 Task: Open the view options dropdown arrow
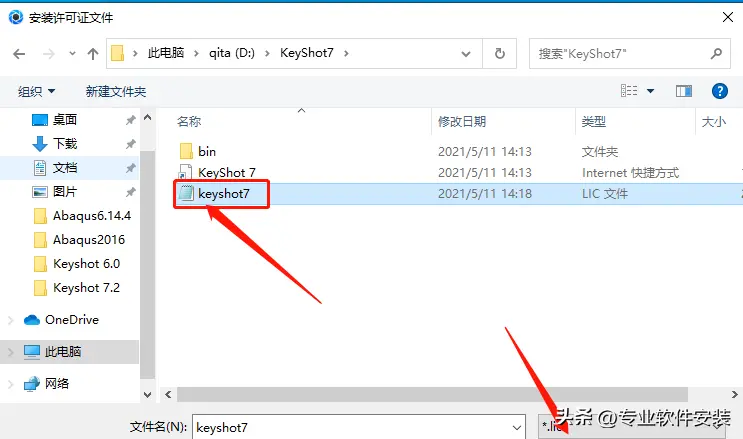651,91
